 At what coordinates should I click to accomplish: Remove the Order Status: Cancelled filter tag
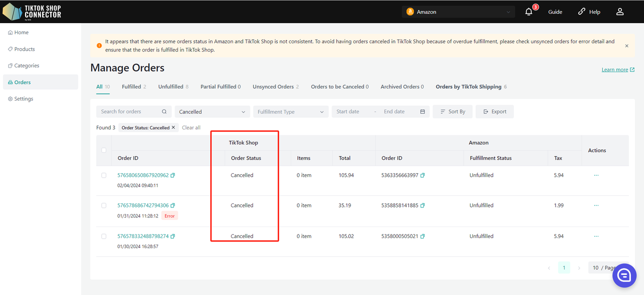click(174, 128)
